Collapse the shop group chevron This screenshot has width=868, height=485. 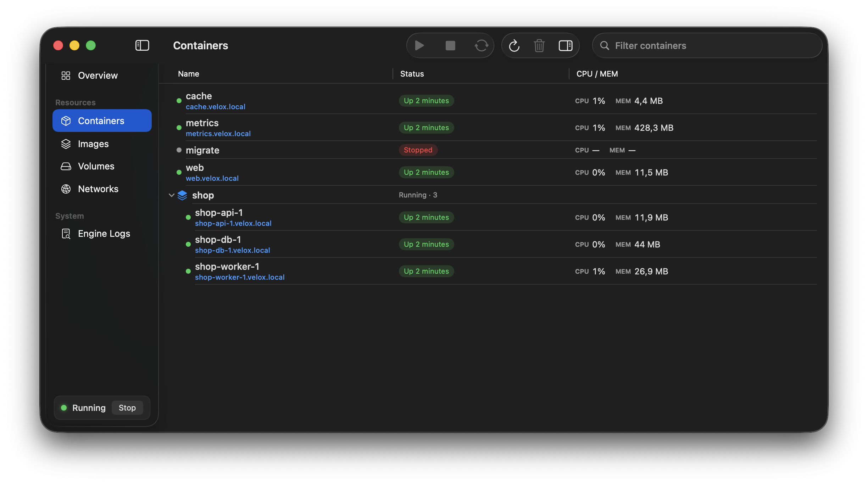click(x=172, y=195)
